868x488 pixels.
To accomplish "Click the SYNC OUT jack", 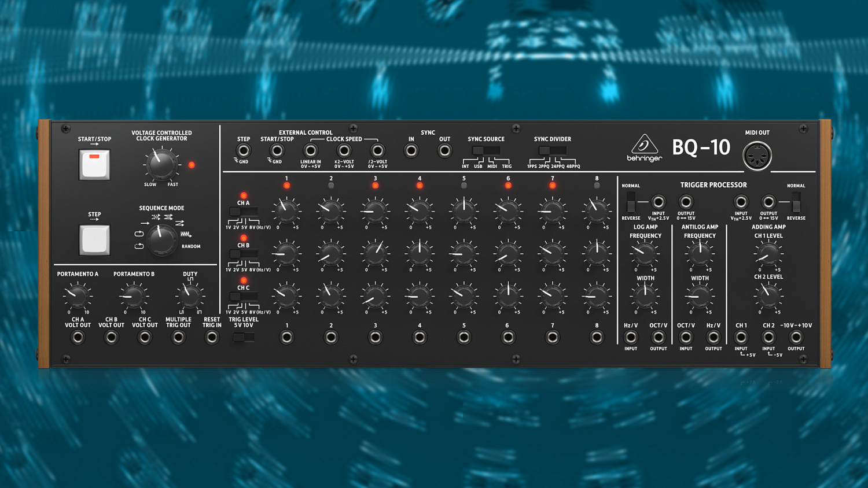I will coord(444,150).
